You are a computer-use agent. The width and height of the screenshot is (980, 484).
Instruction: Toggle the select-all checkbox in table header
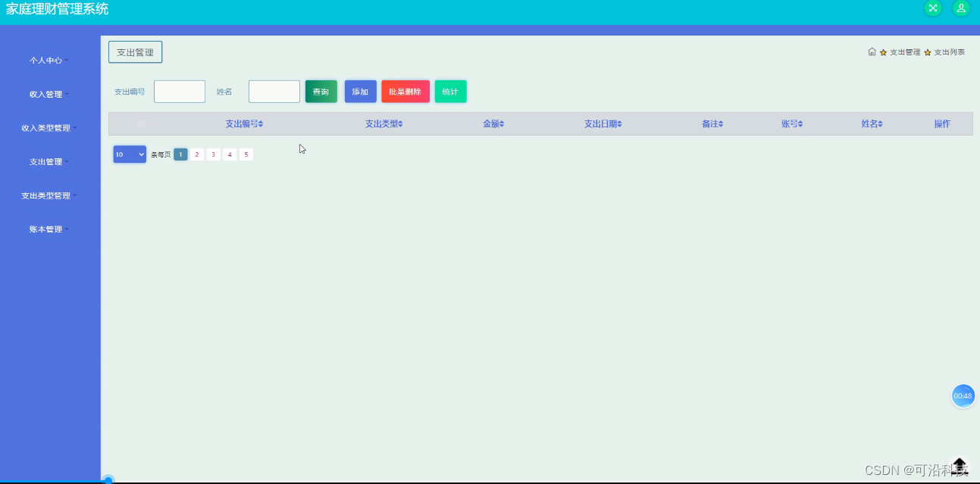coord(141,123)
